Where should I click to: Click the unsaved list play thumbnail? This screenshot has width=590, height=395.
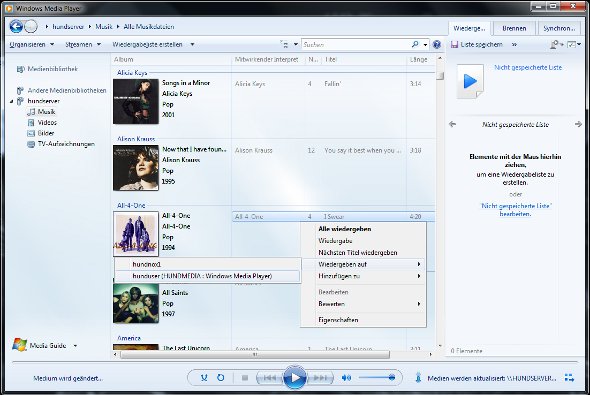click(x=470, y=82)
